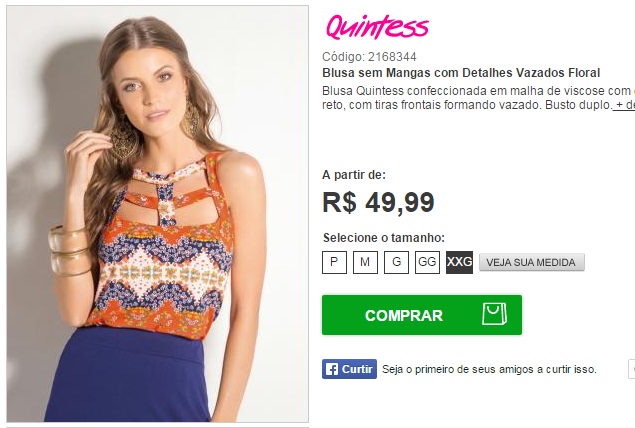Choose size G
The width and height of the screenshot is (635, 428).
pos(396,262)
